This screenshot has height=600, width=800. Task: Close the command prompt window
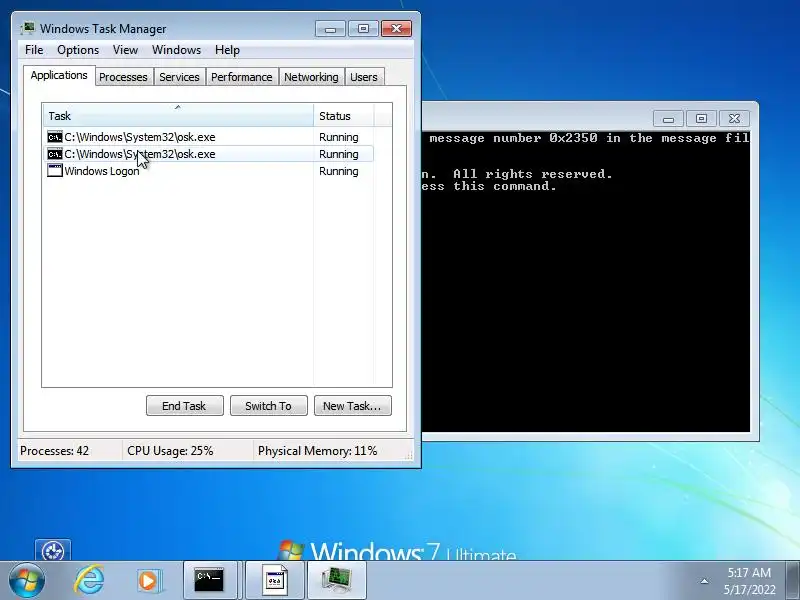[x=734, y=119]
